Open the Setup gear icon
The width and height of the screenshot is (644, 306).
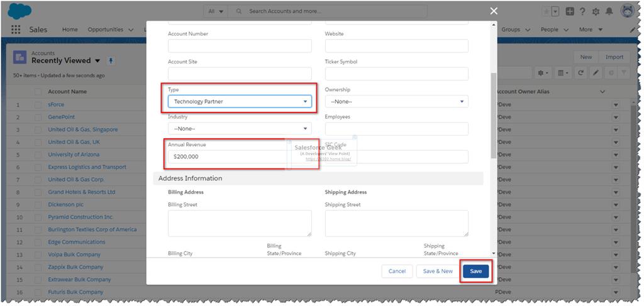tap(596, 12)
